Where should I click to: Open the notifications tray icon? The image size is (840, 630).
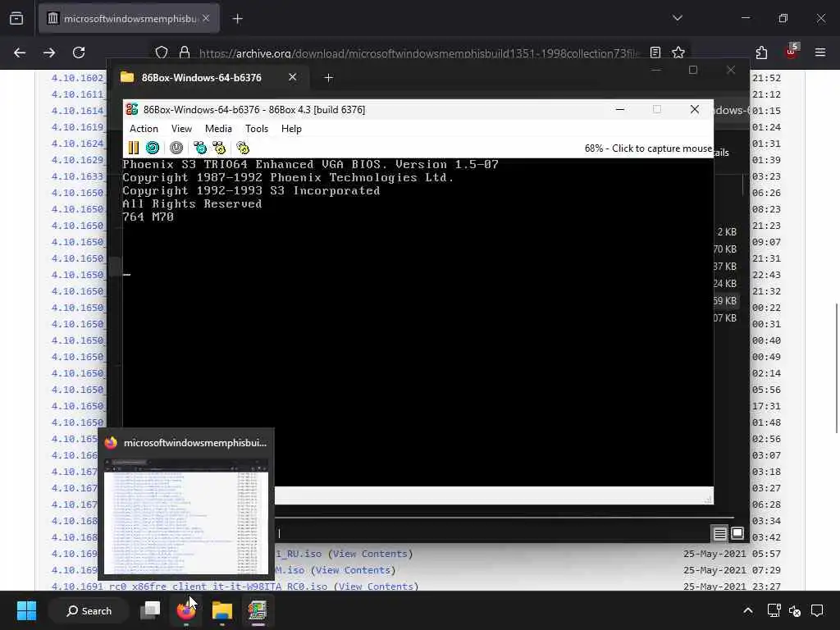pyautogui.click(x=817, y=610)
